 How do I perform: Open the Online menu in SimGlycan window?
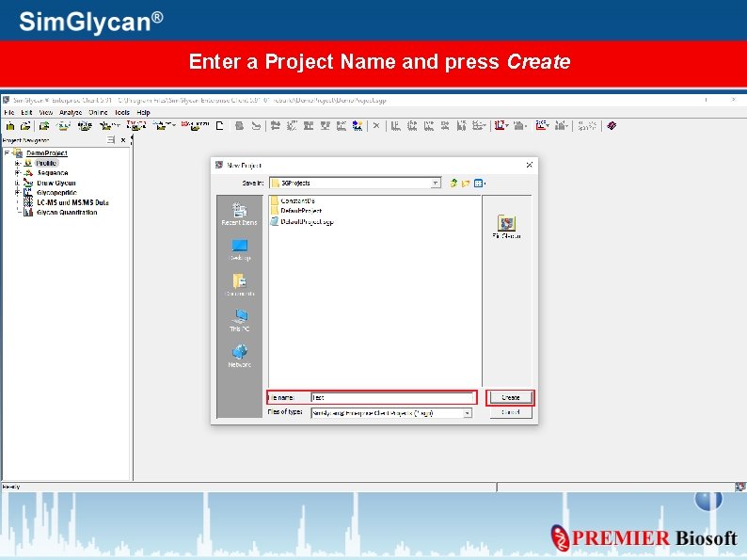98,113
